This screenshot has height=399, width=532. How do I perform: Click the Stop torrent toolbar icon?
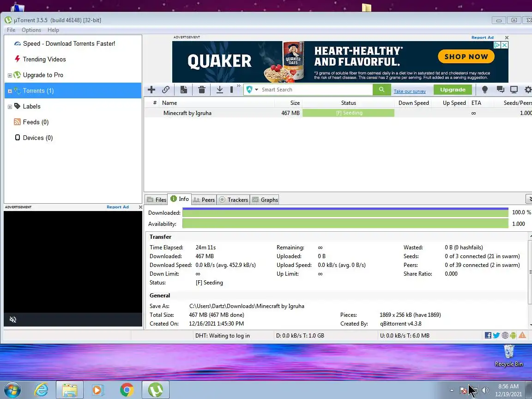[x=232, y=90]
